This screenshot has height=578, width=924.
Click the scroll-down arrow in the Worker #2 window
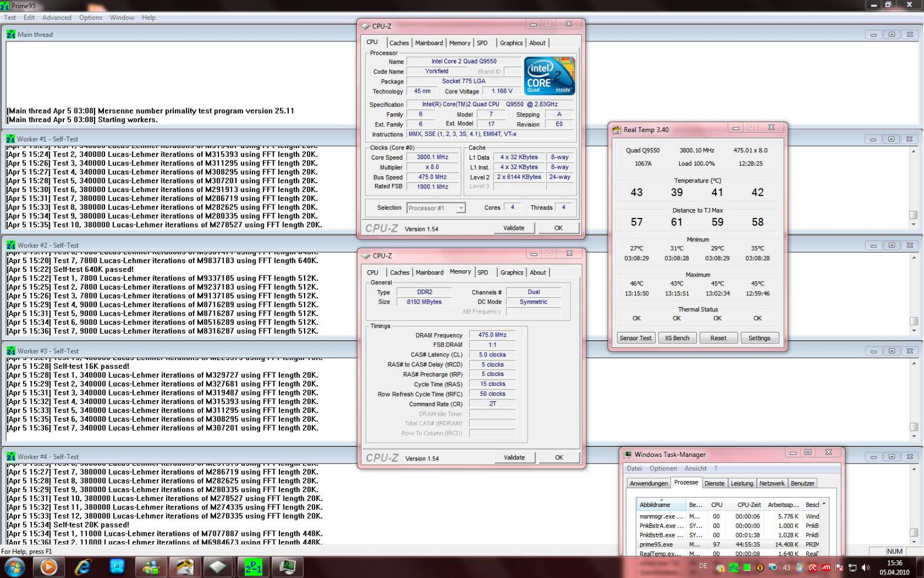913,331
